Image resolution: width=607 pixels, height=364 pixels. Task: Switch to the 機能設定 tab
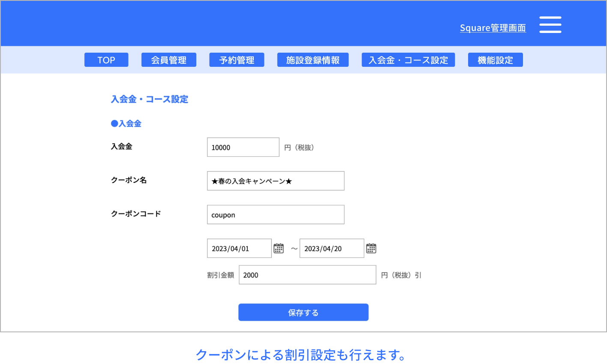pos(495,60)
